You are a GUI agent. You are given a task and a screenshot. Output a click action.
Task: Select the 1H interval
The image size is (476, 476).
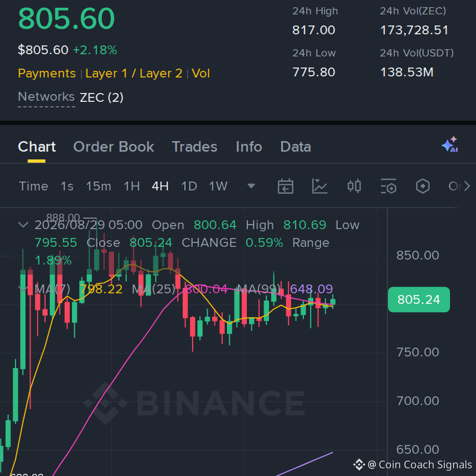(132, 186)
